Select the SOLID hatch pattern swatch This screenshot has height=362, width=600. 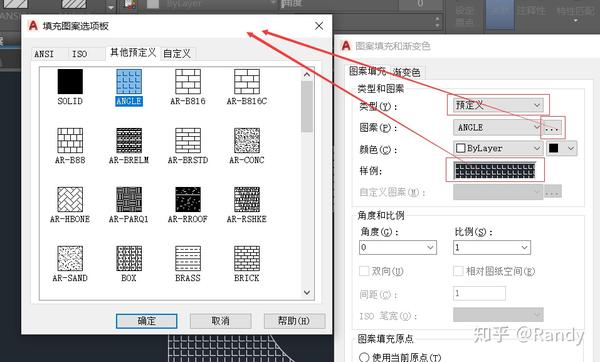[70, 82]
